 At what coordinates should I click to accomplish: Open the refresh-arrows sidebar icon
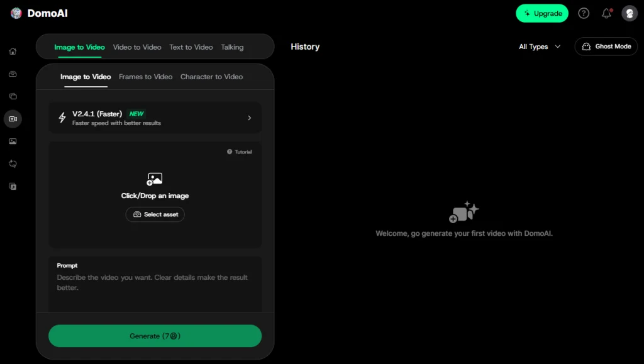click(x=13, y=163)
